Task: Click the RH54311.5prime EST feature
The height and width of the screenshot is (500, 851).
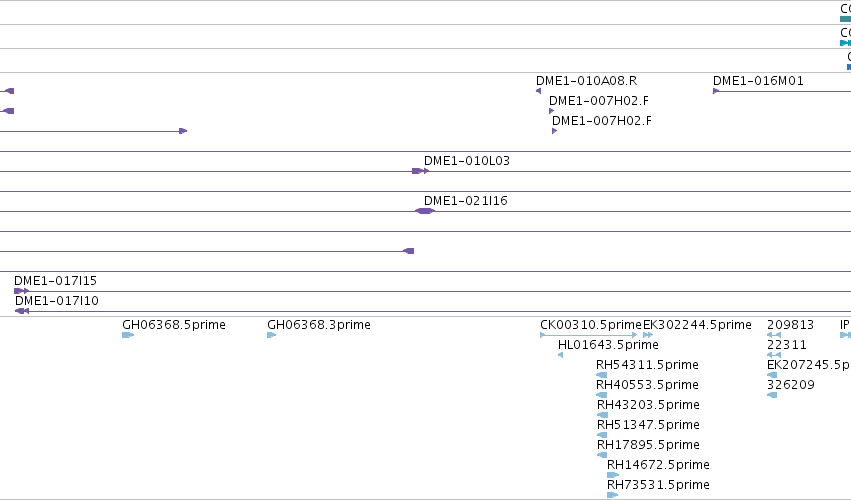Action: click(x=601, y=375)
